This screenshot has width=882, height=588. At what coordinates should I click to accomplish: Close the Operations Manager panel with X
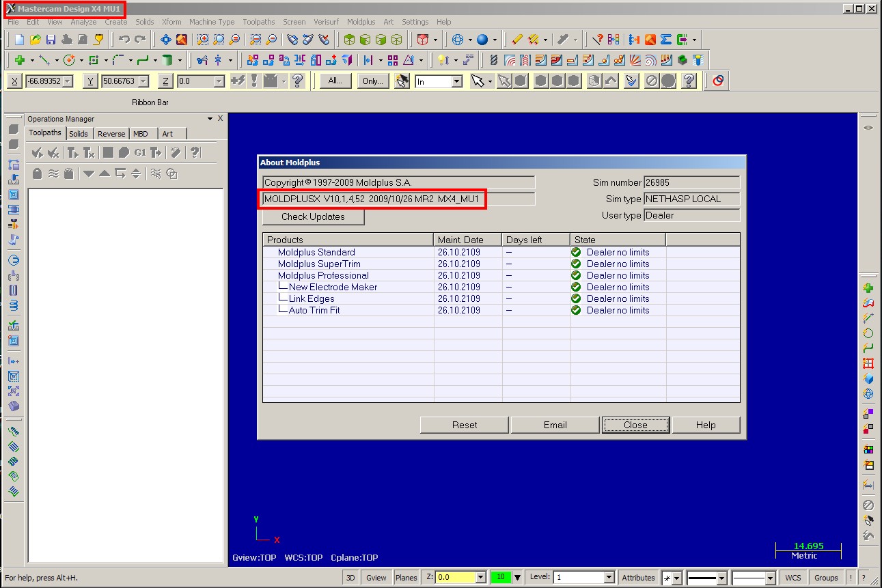click(x=220, y=119)
